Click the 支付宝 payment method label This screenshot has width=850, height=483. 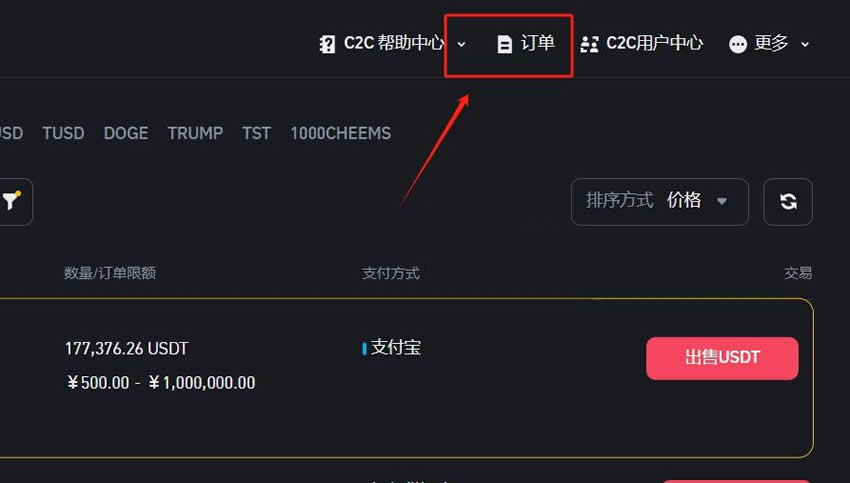coord(396,347)
